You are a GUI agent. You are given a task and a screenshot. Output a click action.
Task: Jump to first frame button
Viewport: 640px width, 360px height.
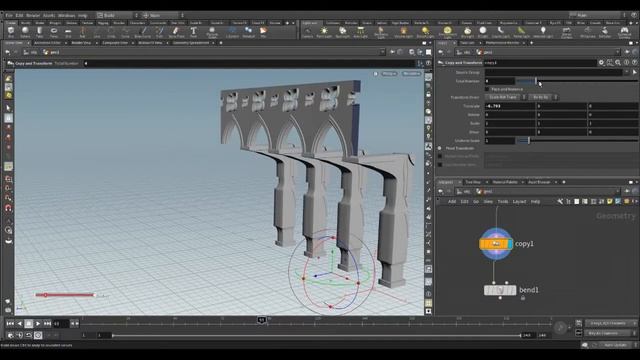(x=10, y=323)
